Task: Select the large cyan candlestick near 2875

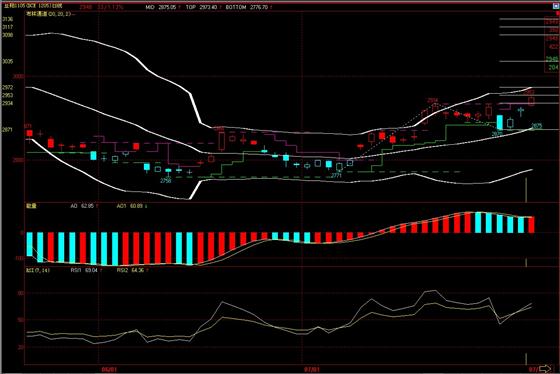Action: click(500, 122)
